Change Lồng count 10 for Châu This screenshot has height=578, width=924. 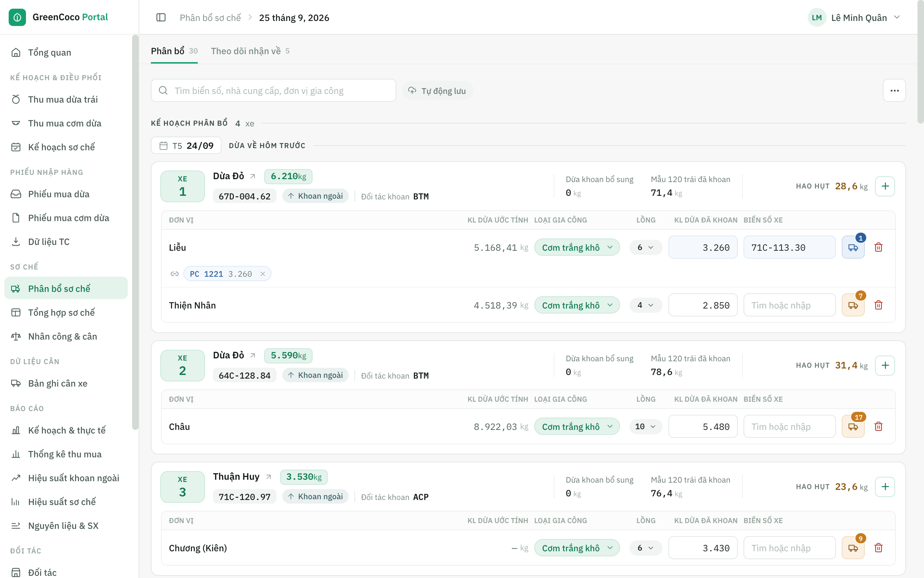646,427
